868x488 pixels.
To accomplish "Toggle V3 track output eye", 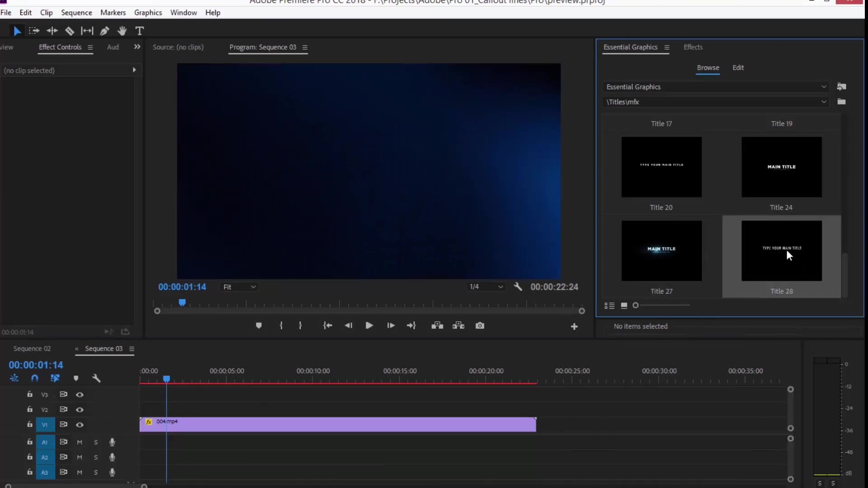I will (80, 394).
